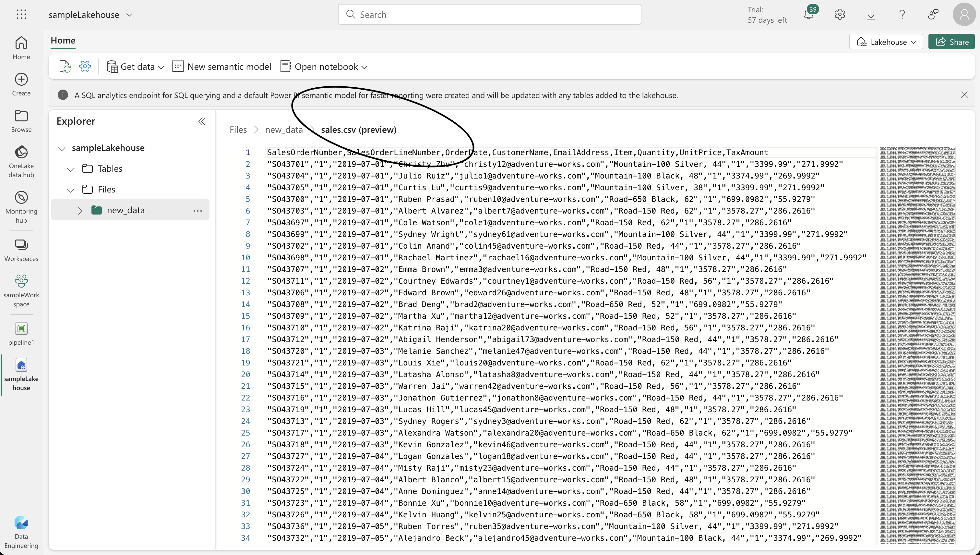Dismiss the SQL endpoint info banner

[x=964, y=95]
